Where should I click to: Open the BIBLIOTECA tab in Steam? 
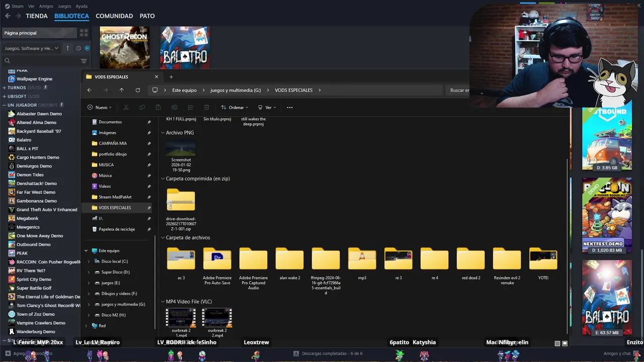pyautogui.click(x=71, y=16)
